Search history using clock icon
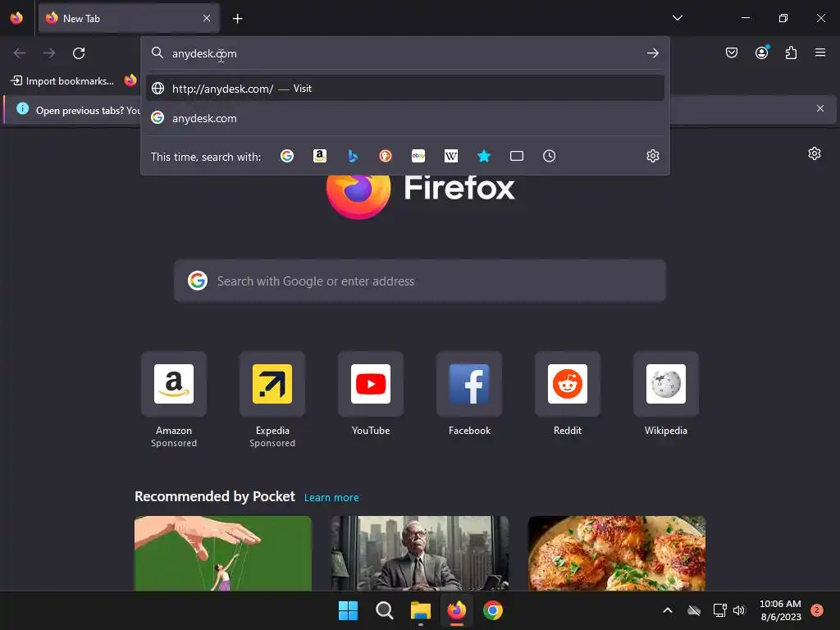This screenshot has width=840, height=630. pyautogui.click(x=549, y=156)
